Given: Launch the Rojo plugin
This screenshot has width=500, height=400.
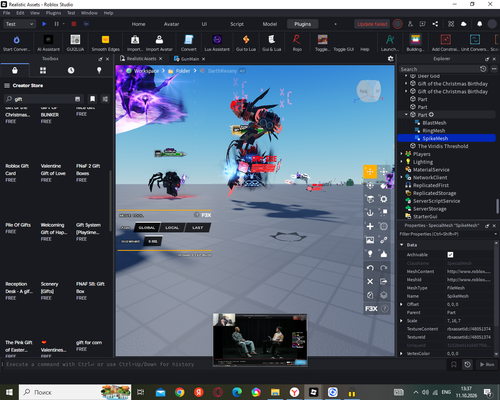Looking at the screenshot, I should click(x=297, y=43).
